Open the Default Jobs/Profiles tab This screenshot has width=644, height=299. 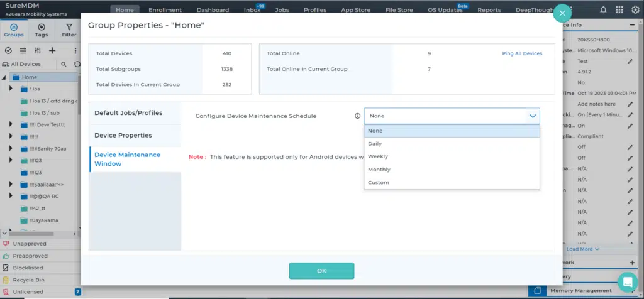(128, 113)
